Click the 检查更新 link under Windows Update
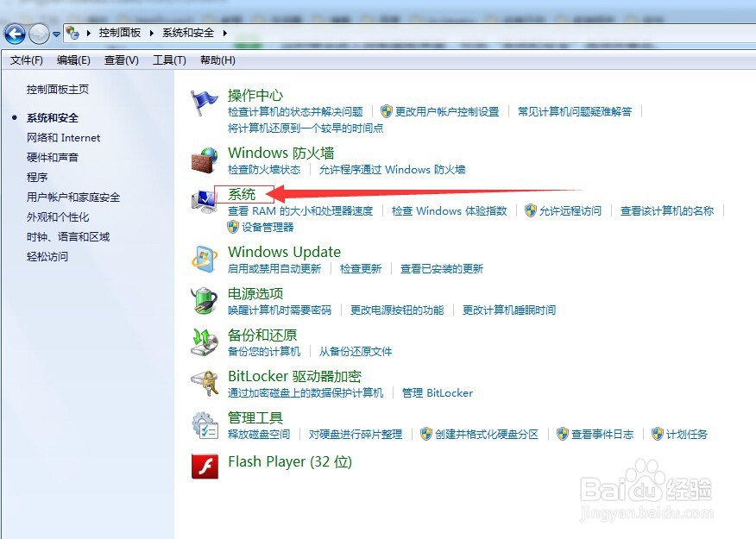The width and height of the screenshot is (756, 539). 361,268
